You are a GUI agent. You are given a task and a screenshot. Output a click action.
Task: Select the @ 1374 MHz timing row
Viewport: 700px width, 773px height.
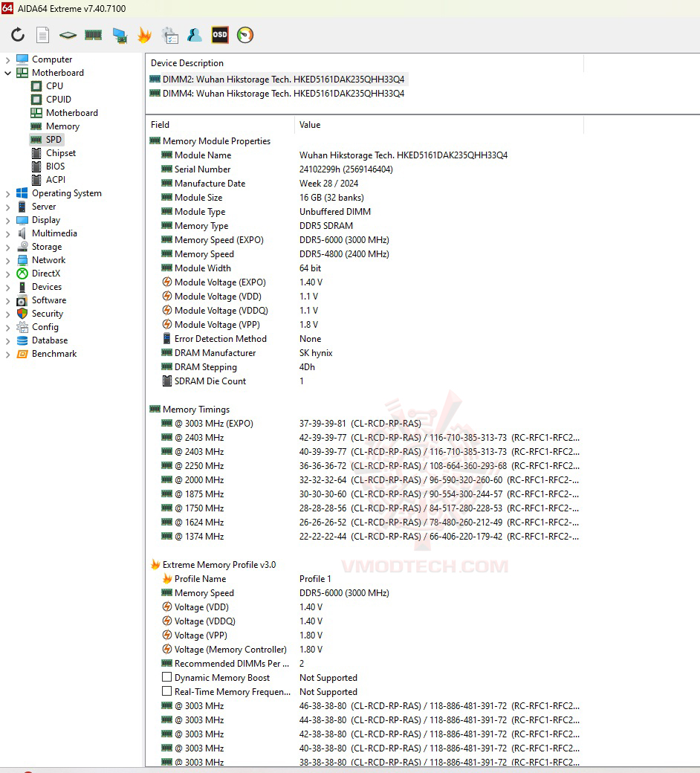point(370,537)
